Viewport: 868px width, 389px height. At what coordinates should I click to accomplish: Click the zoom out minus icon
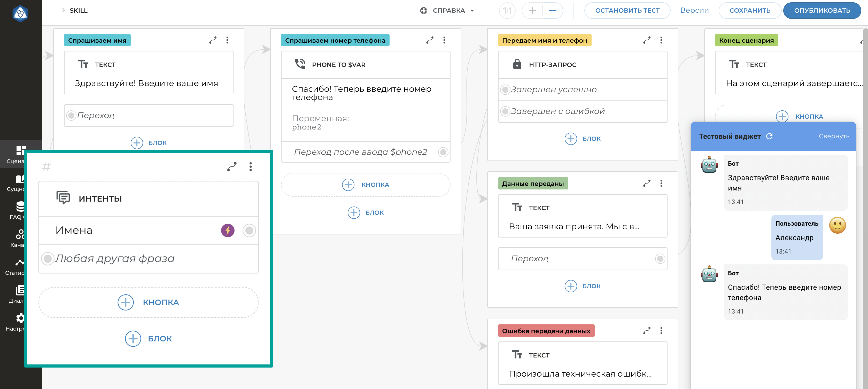coord(553,11)
